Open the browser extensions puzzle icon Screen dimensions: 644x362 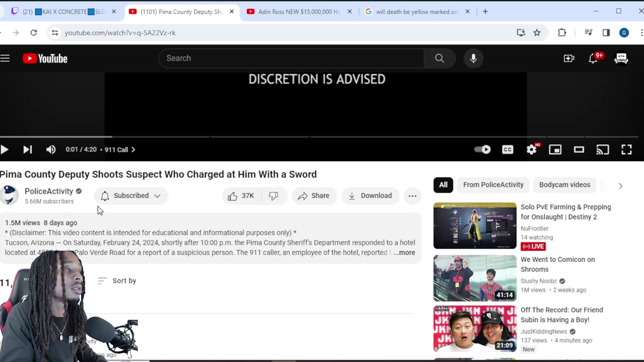coord(562,33)
